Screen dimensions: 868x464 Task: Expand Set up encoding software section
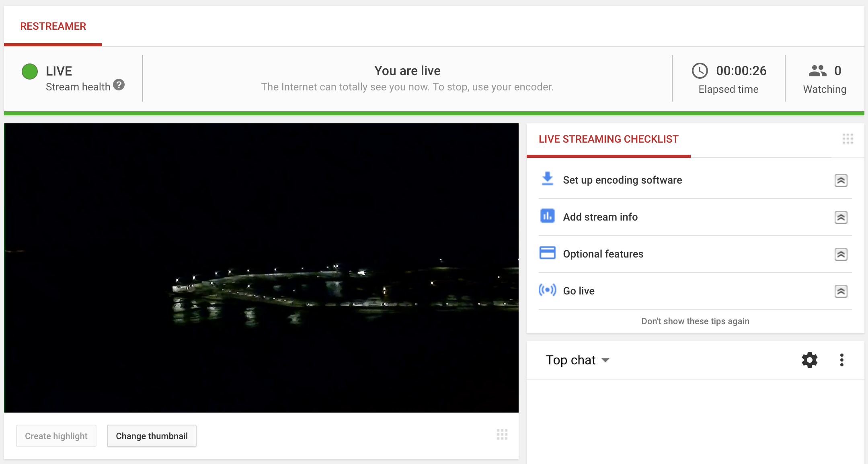(841, 180)
